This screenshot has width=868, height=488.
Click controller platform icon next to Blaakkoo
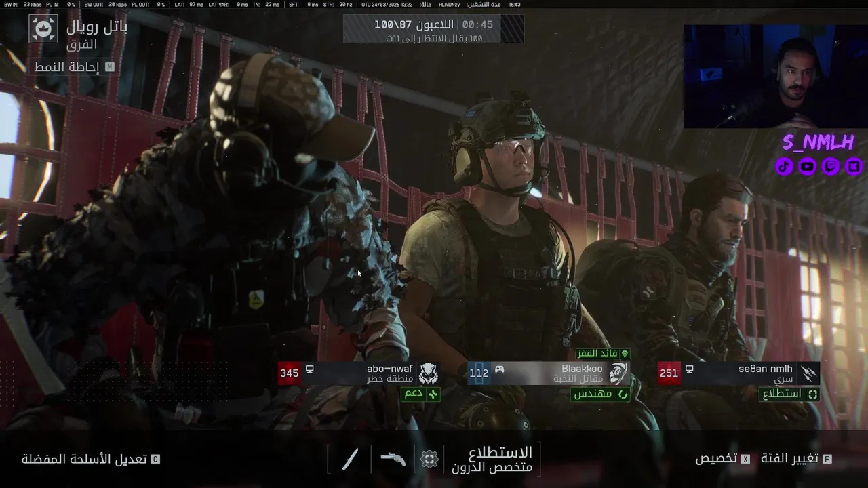(x=499, y=369)
